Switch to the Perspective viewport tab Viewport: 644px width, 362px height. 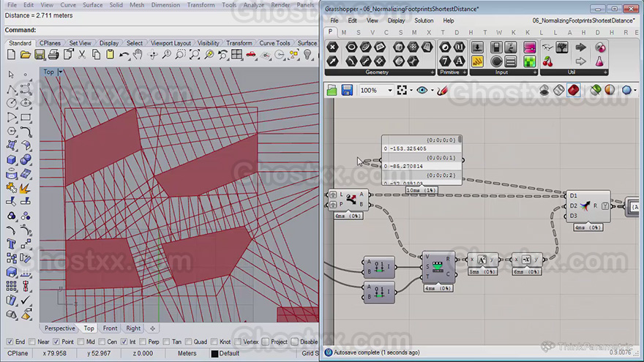click(60, 328)
